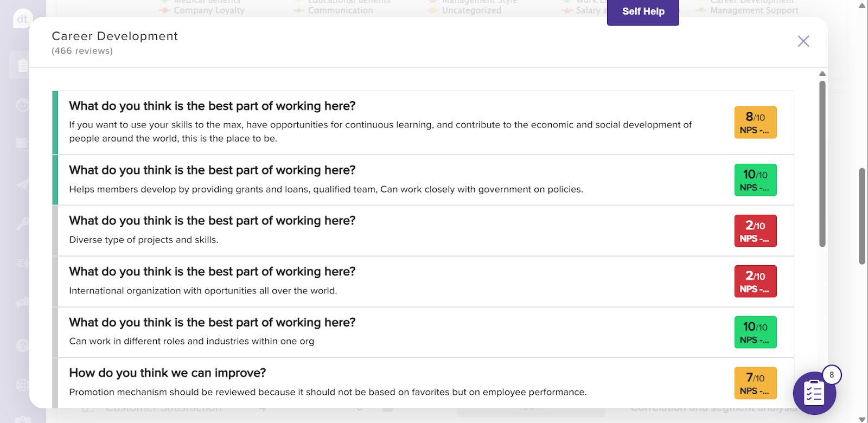
Task: Click the page scrollbar down arrow
Action: (x=863, y=419)
